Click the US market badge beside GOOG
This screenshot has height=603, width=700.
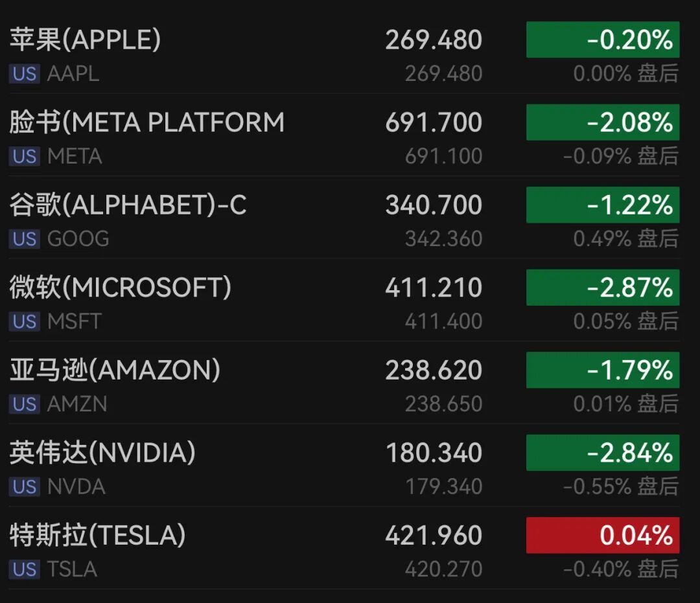coord(25,239)
